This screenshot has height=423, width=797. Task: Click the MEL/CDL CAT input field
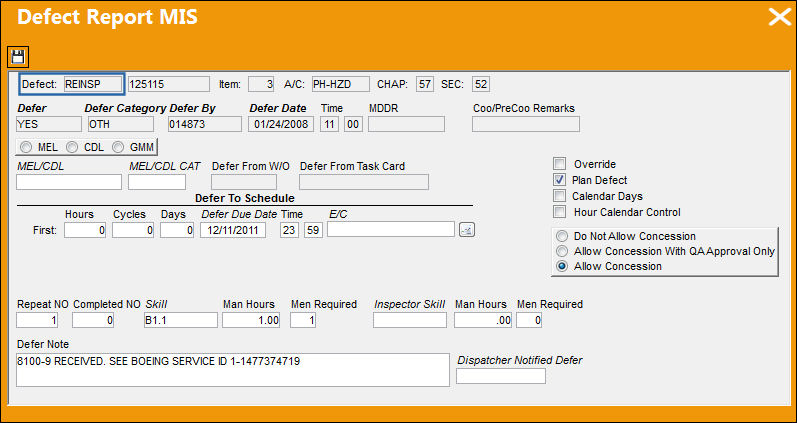157,182
